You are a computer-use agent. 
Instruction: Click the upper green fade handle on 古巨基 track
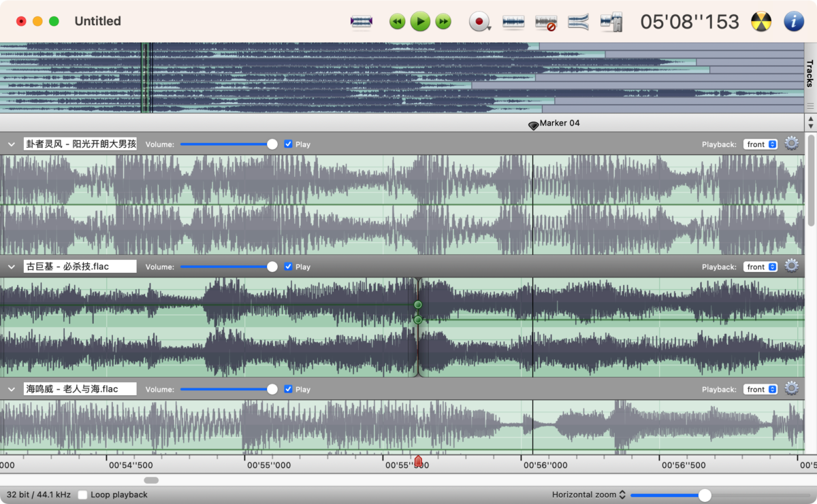pyautogui.click(x=418, y=305)
